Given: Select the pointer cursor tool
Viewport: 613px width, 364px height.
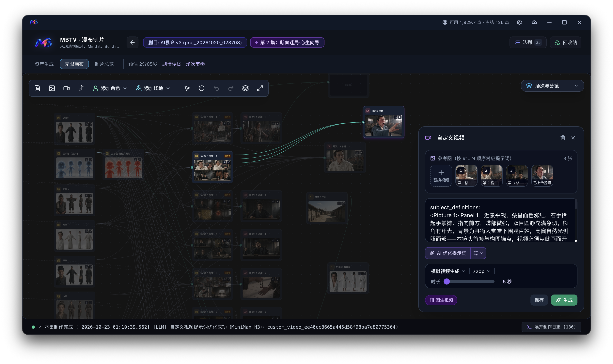Looking at the screenshot, I should [187, 88].
